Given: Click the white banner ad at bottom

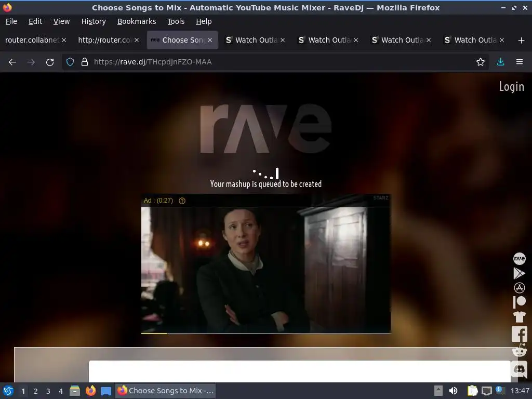Looking at the screenshot, I should (x=300, y=371).
